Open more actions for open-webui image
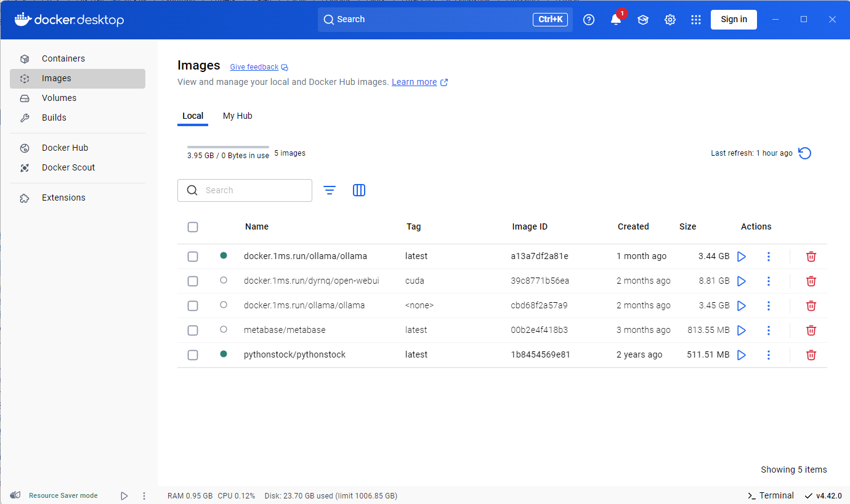Image resolution: width=850 pixels, height=504 pixels. pos(769,281)
